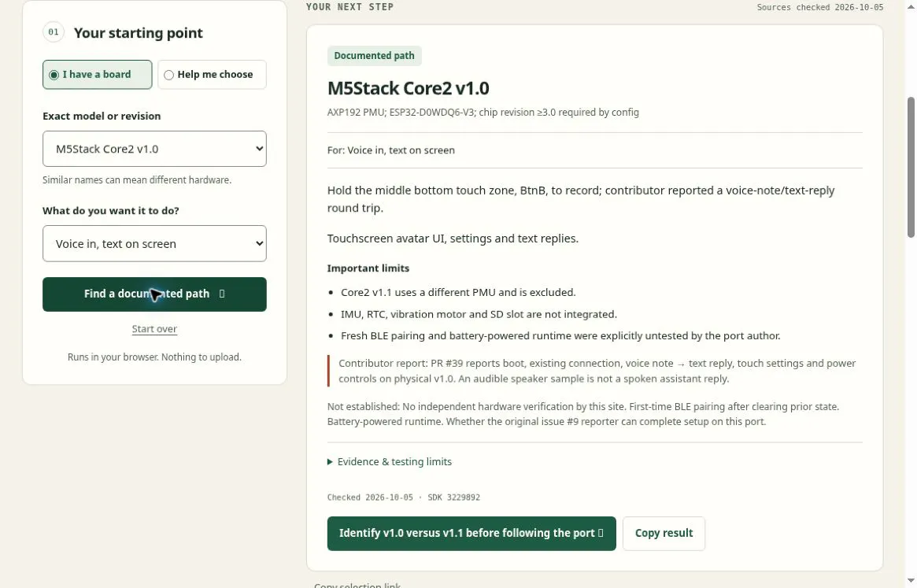Click the Copy selection link text
This screenshot has height=588, width=917.
pos(357,585)
